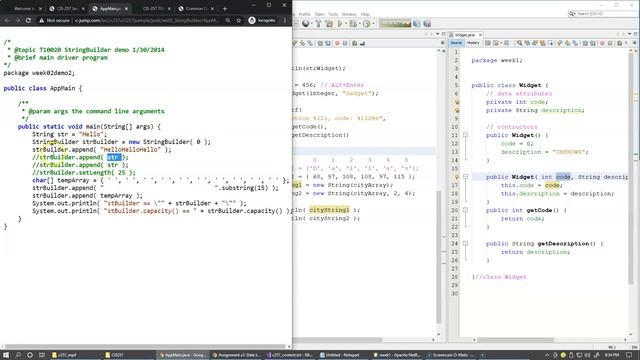Click highlighted cityString1 in left NetBeans editor
640x360 pixels.
[329, 210]
